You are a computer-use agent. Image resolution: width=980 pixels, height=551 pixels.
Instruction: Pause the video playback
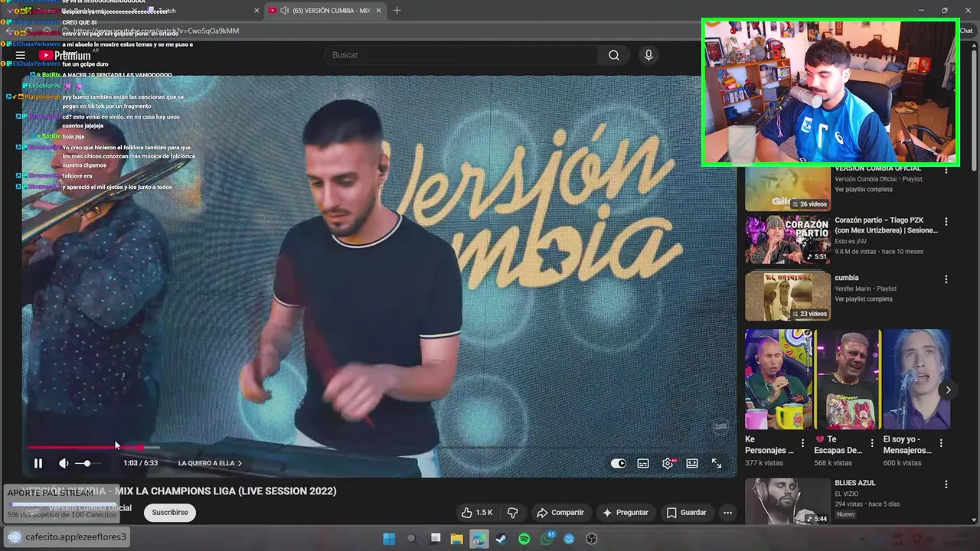(38, 463)
